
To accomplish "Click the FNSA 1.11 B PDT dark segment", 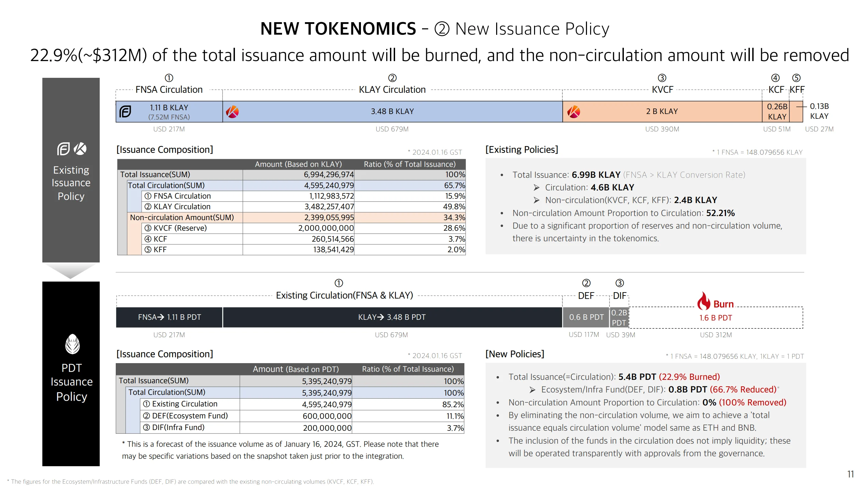I will (x=169, y=317).
